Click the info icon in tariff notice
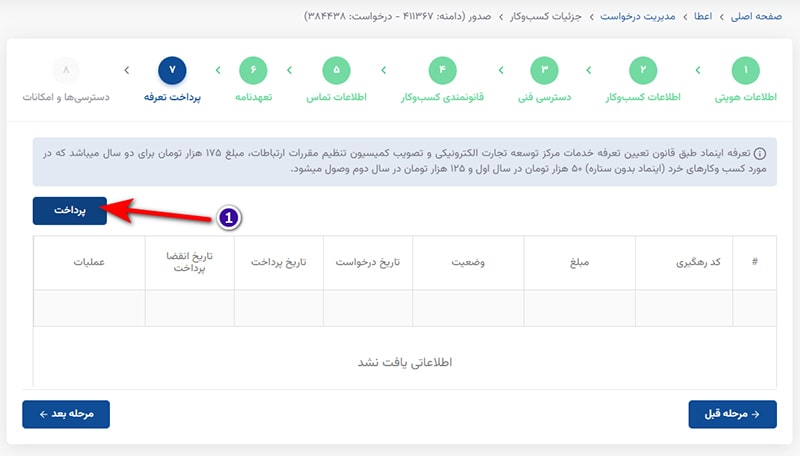Image resolution: width=800 pixels, height=456 pixels. pos(760,153)
